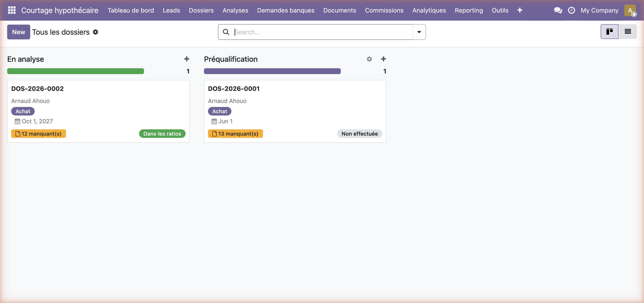This screenshot has height=303, width=644.
Task: Open the Leads menu
Action: point(171,10)
